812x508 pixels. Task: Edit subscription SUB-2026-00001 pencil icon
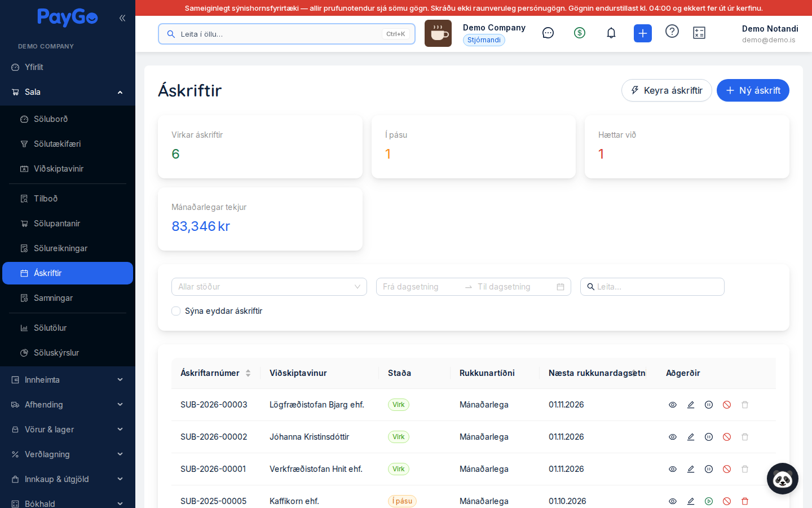coord(691,469)
